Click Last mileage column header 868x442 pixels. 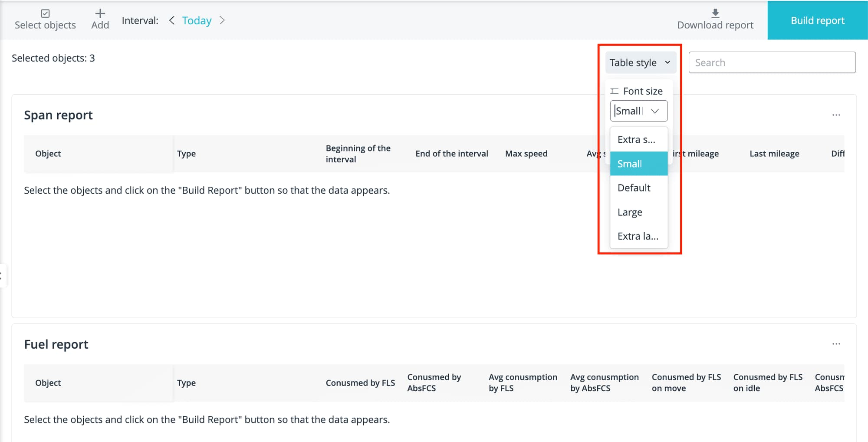(x=774, y=154)
